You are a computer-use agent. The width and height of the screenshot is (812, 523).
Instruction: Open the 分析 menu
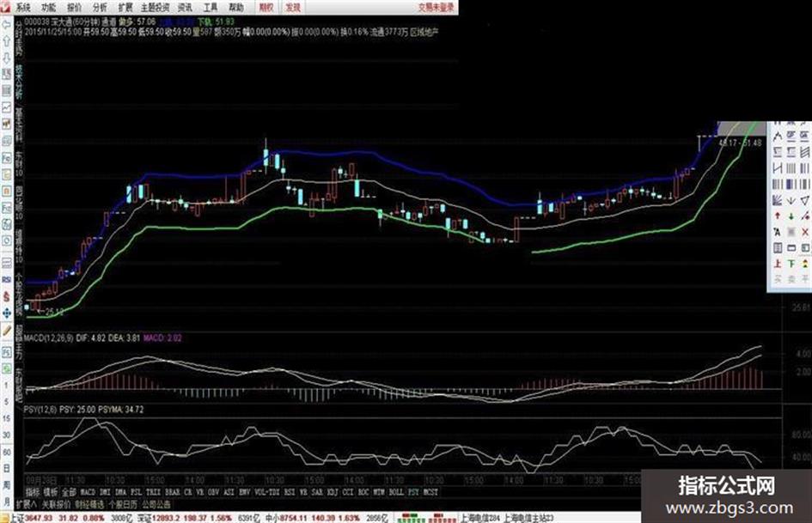click(100, 7)
